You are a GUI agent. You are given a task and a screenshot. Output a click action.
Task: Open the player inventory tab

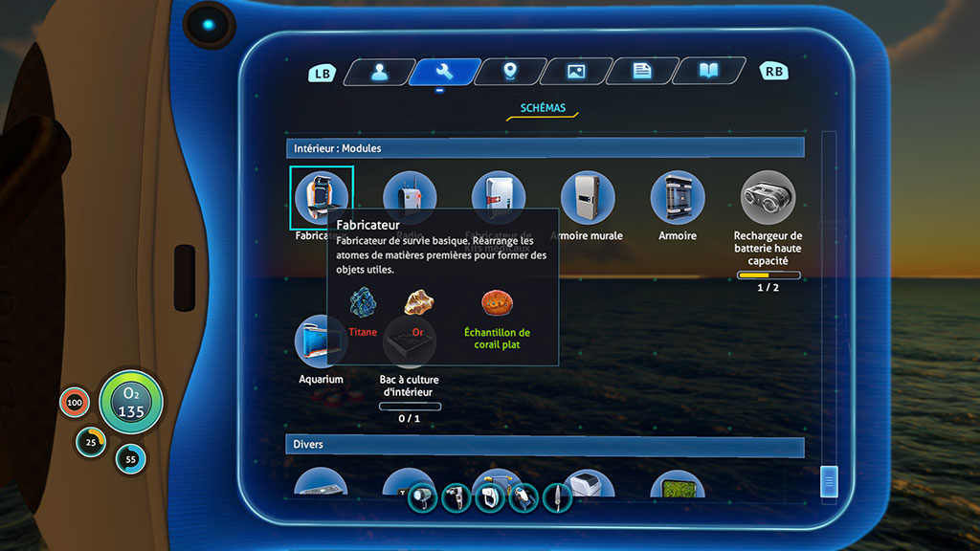click(x=380, y=72)
